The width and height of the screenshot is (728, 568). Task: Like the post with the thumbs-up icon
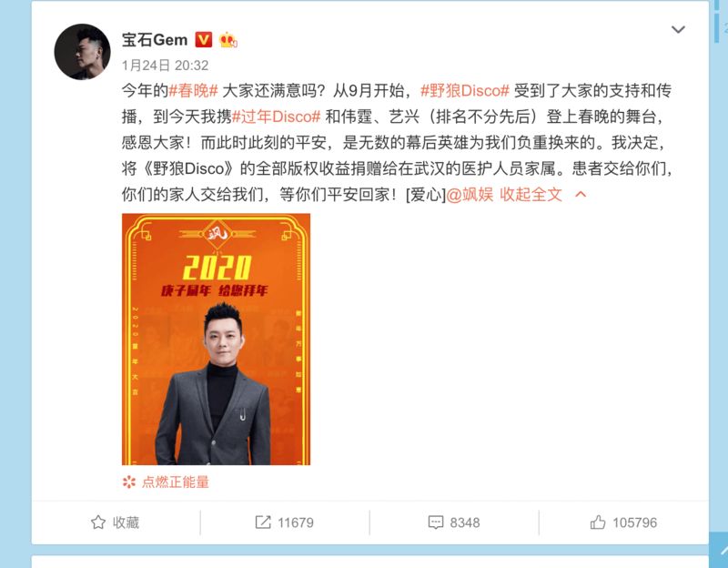598,522
